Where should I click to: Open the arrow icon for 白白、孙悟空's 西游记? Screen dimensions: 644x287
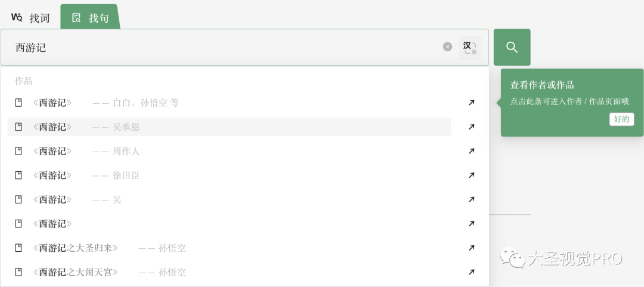click(x=472, y=103)
